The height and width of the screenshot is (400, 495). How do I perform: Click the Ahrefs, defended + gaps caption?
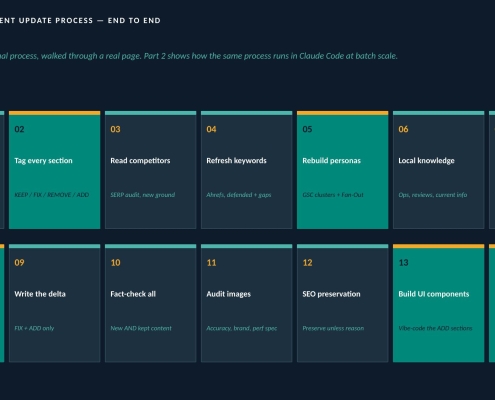239,195
